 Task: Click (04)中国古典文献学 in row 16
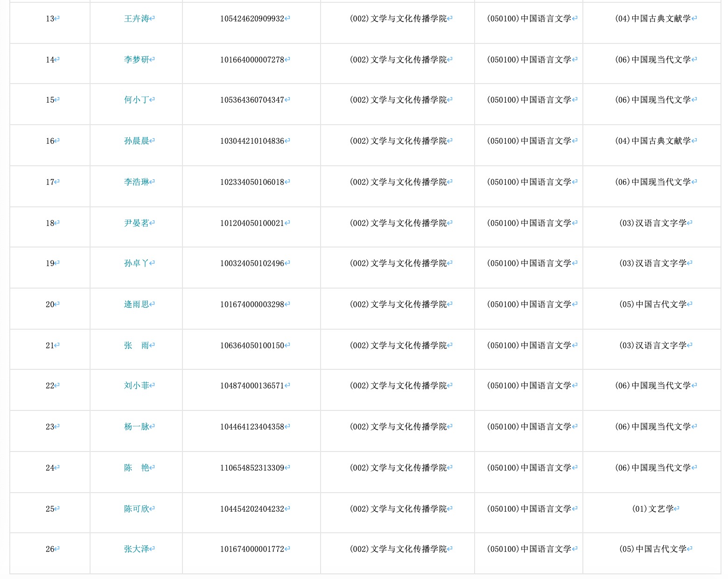point(652,141)
